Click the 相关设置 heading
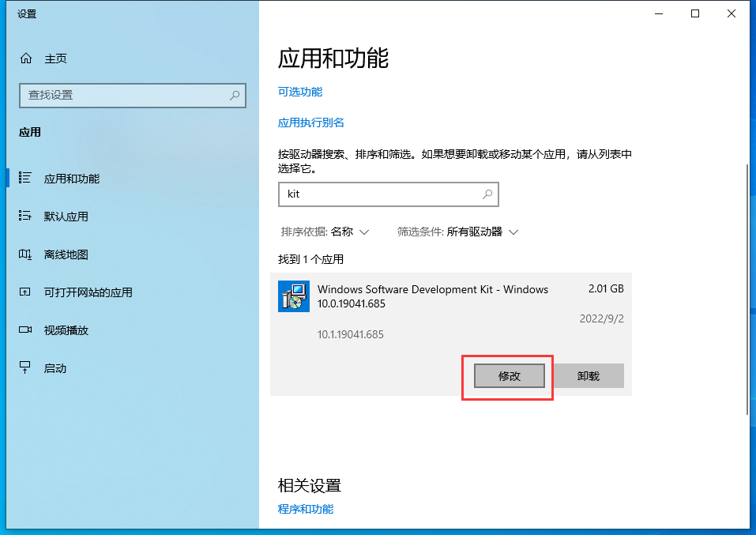The width and height of the screenshot is (756, 535). tap(310, 485)
